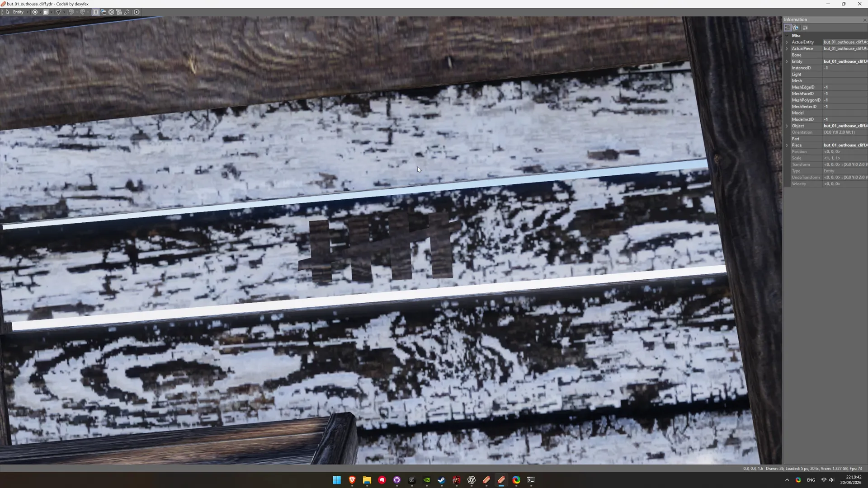Sort properties alphabetically
The image size is (868, 488).
[795, 28]
